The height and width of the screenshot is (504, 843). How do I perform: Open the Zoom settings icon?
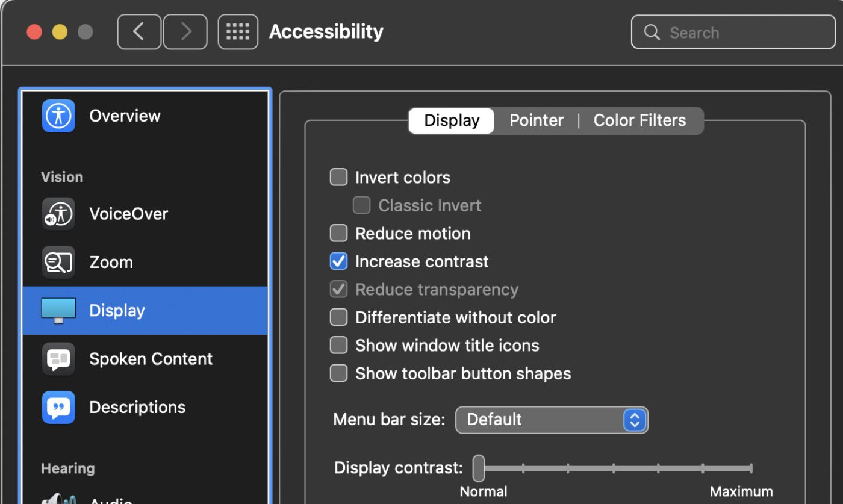(58, 262)
